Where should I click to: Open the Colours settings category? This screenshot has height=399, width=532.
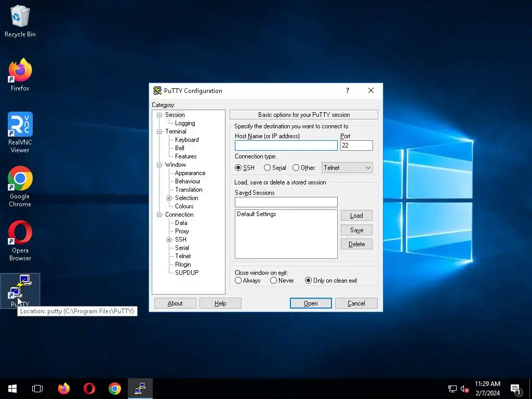coord(184,206)
